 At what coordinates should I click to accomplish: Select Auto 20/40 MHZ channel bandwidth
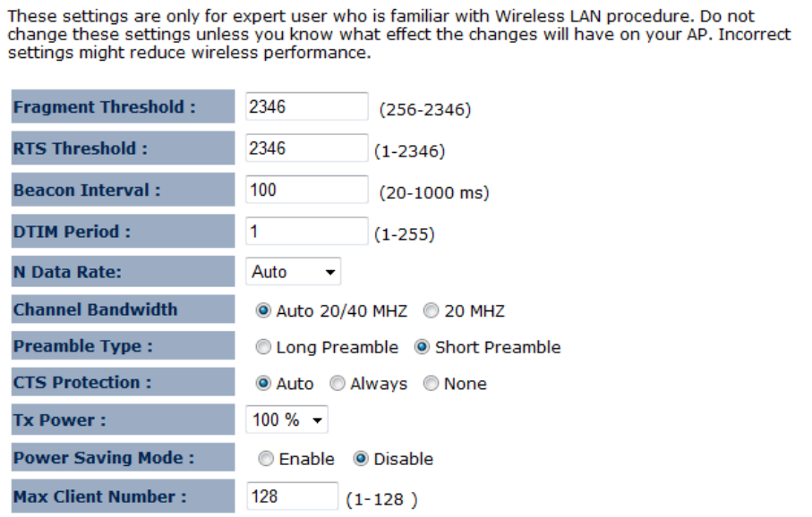263,311
